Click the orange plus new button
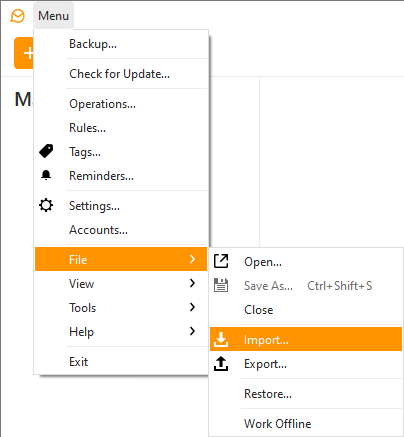Image resolution: width=404 pixels, height=437 pixels. point(24,53)
